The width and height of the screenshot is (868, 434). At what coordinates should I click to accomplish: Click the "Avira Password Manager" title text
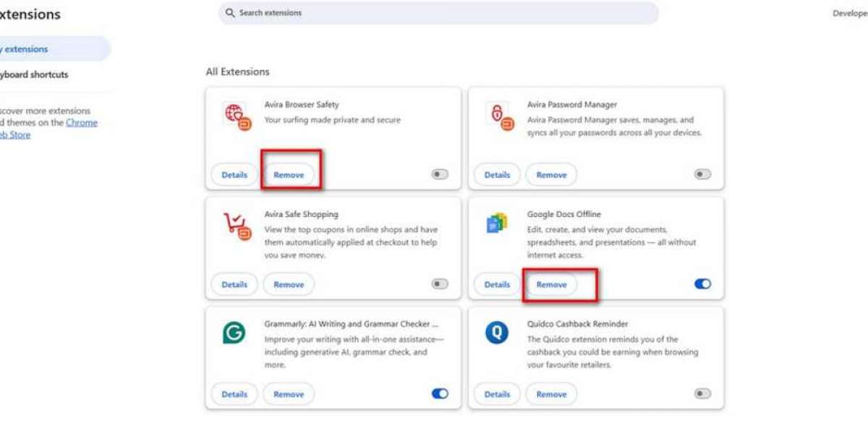click(572, 105)
